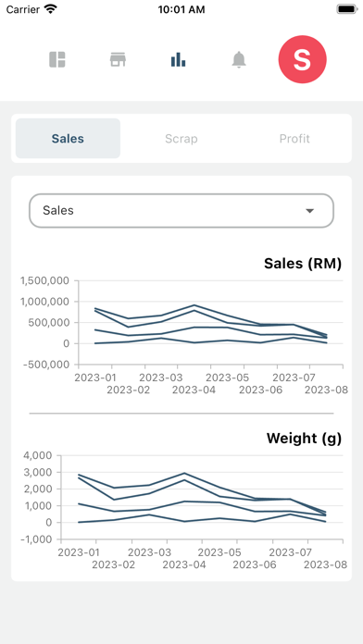Tap the 10:01 AM clock
Screen dimensions: 363x644
[x=181, y=9]
